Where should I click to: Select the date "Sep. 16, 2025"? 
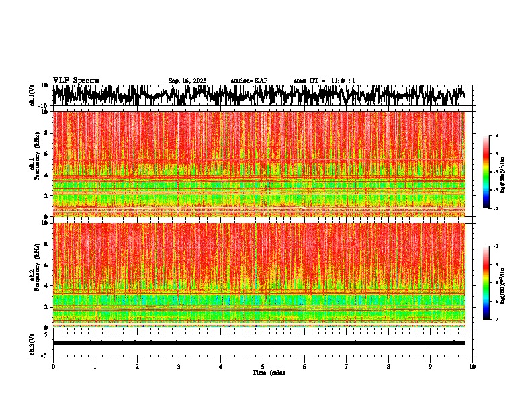click(187, 81)
